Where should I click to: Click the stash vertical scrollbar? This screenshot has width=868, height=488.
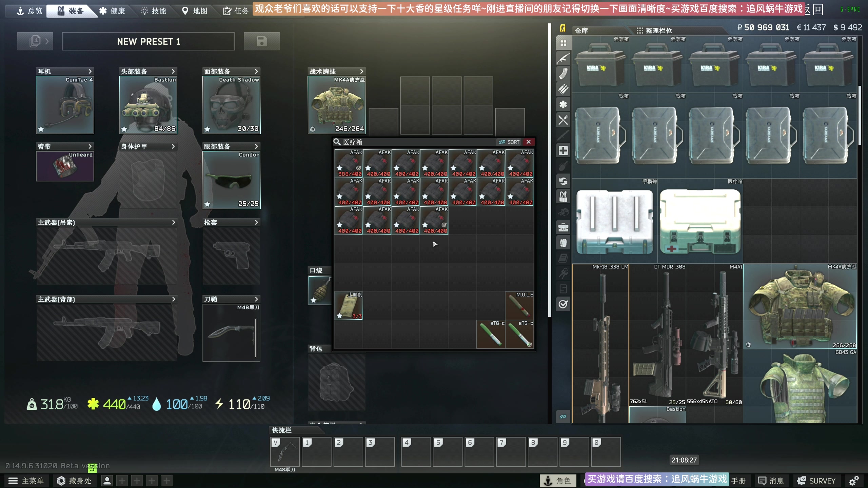(860, 115)
